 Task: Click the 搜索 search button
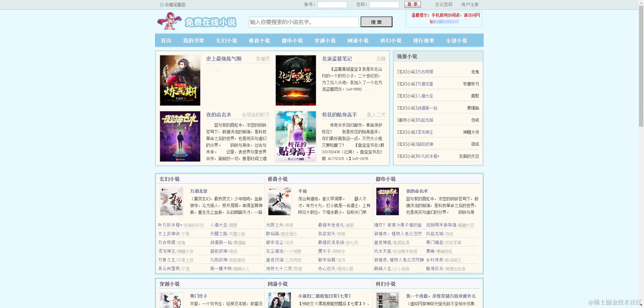coord(376,22)
